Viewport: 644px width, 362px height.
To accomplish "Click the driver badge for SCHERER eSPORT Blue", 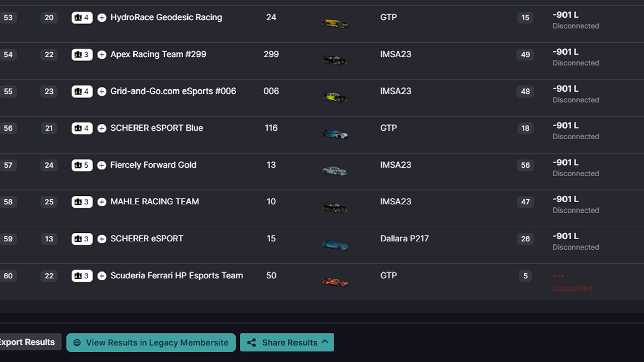I will pyautogui.click(x=82, y=128).
